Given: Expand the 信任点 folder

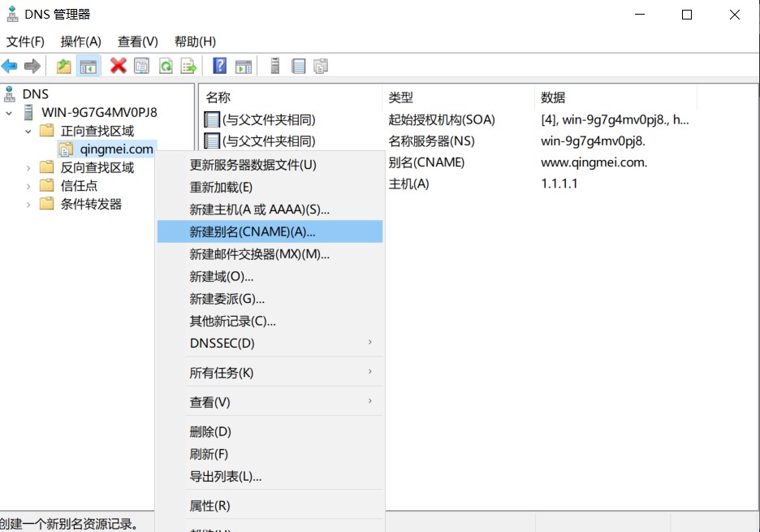Looking at the screenshot, I should point(28,186).
